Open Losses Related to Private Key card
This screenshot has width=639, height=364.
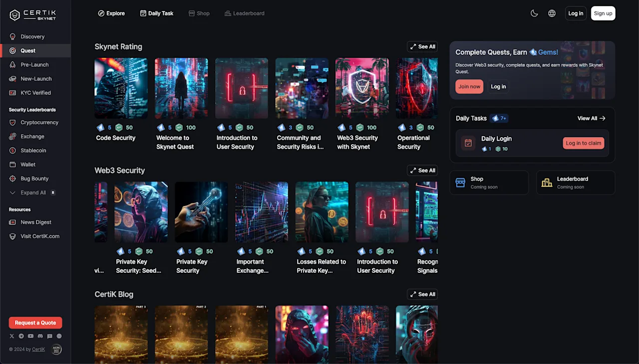322,228
